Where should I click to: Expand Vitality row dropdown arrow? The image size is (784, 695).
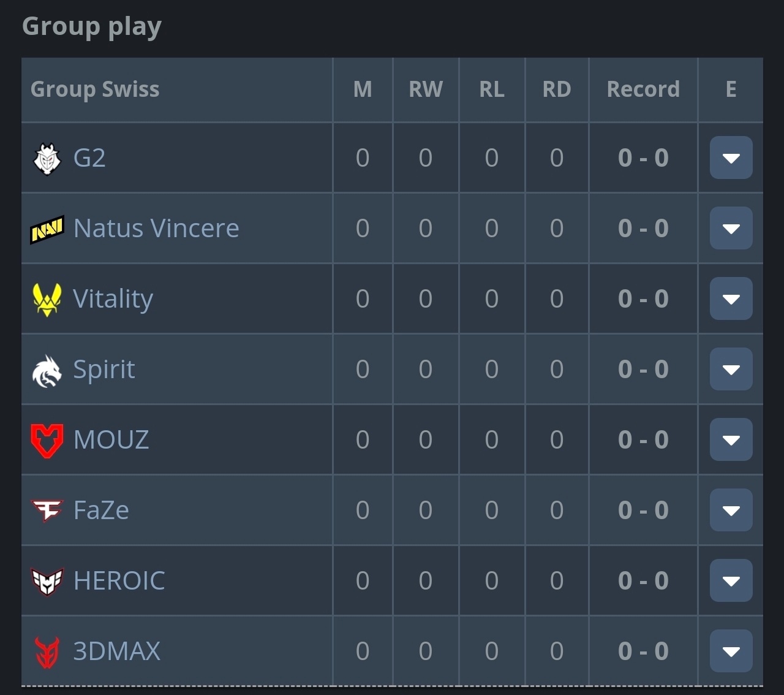[x=731, y=298]
